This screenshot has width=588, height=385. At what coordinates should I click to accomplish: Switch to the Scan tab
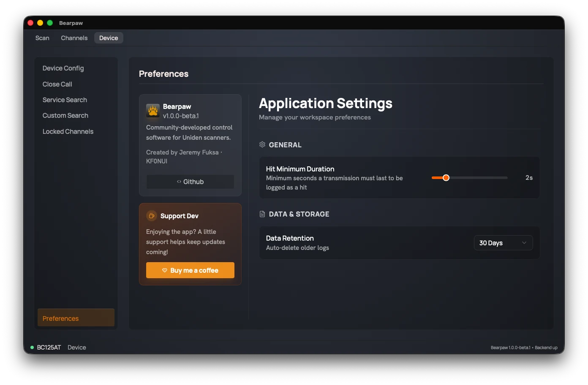(x=42, y=38)
